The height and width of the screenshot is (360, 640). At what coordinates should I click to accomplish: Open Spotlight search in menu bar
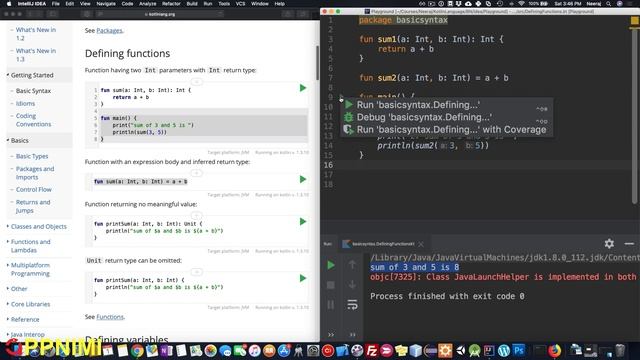point(609,4)
